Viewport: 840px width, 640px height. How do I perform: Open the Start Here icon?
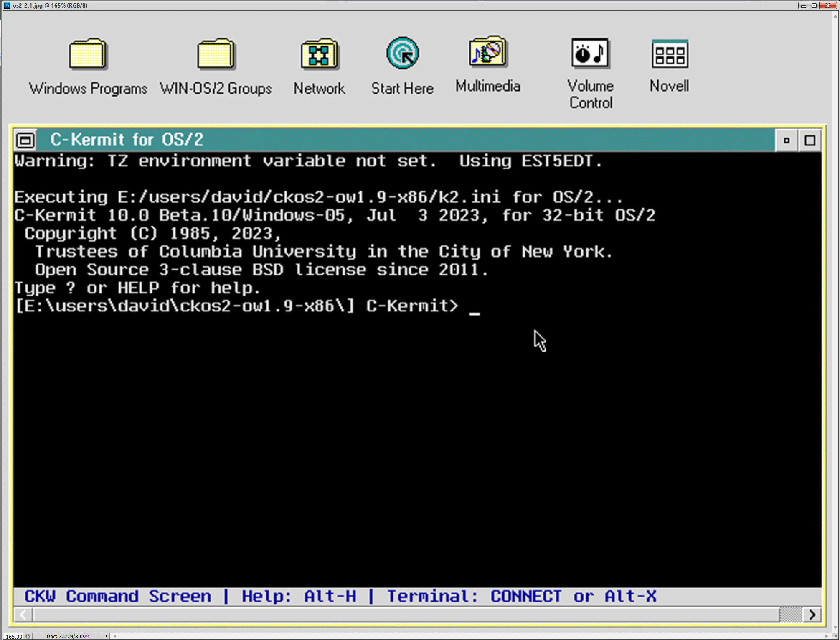pyautogui.click(x=403, y=54)
